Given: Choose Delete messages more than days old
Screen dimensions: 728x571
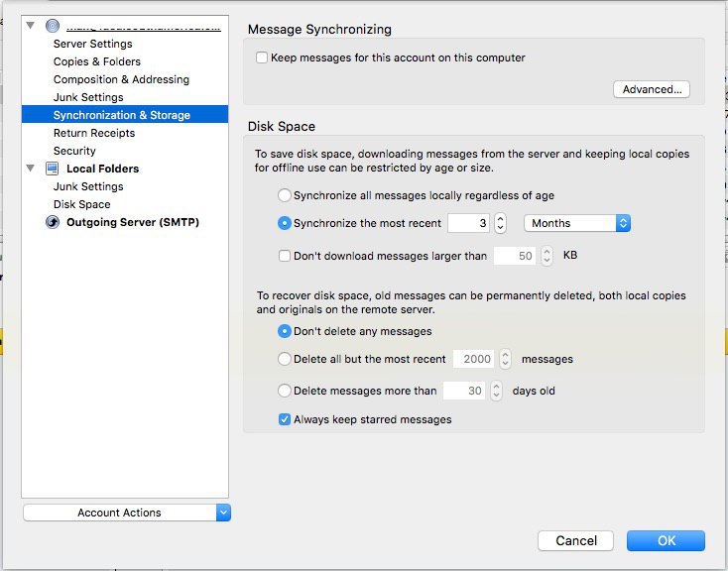Looking at the screenshot, I should click(x=285, y=391).
